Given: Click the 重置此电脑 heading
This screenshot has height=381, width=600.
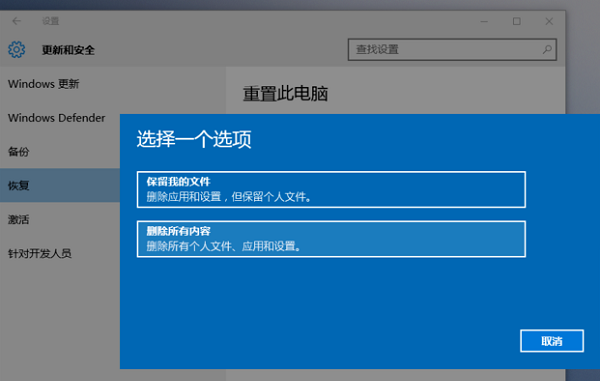Looking at the screenshot, I should pyautogui.click(x=285, y=94).
